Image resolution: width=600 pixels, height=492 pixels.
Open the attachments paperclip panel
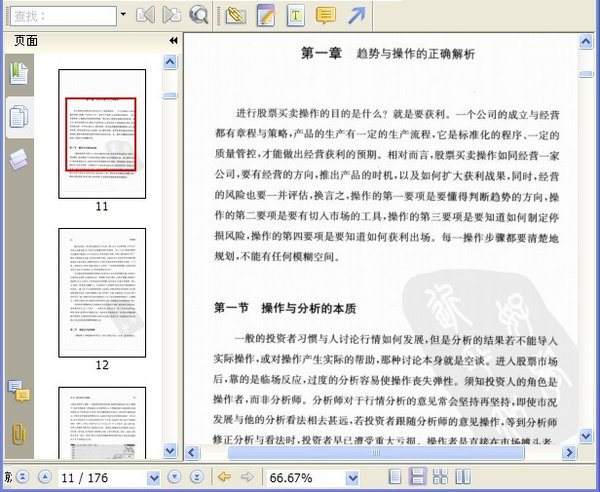click(18, 432)
